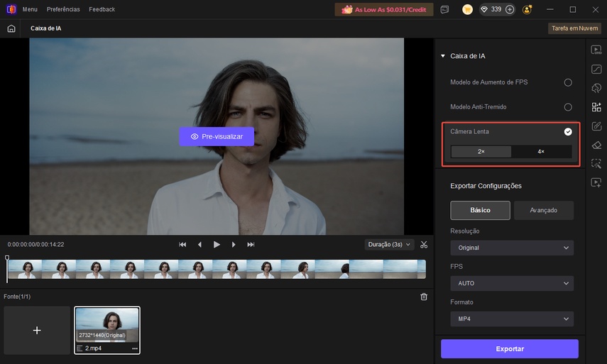Open Preferências menu
Screen dimensions: 607x364
point(63,9)
